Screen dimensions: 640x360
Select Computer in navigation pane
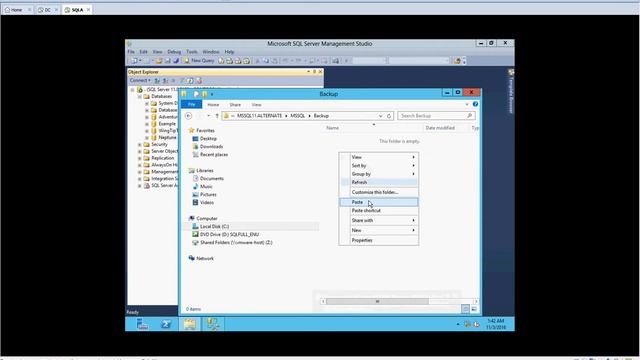[207, 218]
